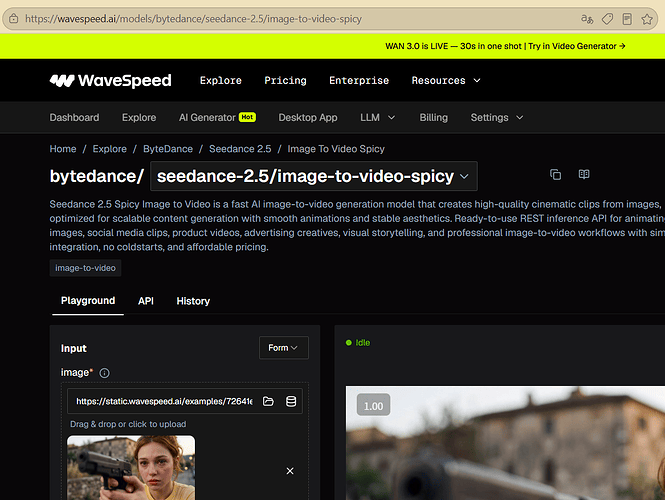Click the site lock icon in address bar
Viewport: 665px width, 500px height.
[14, 19]
